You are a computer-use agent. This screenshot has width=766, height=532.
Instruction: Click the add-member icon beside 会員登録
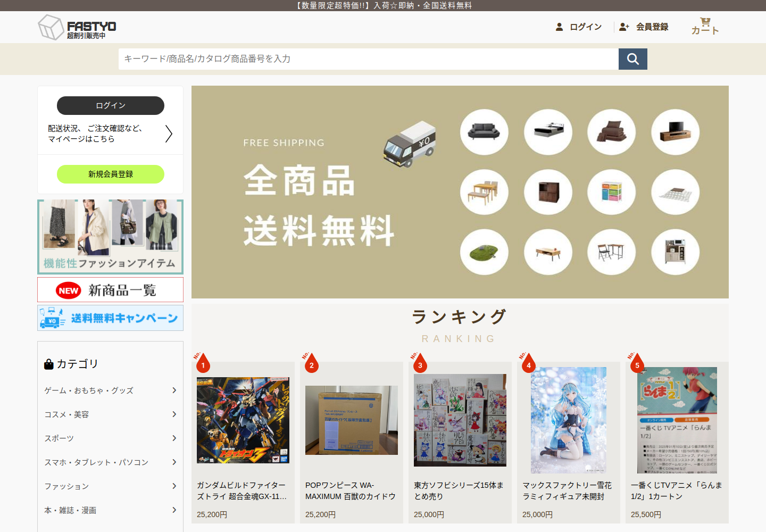[624, 27]
